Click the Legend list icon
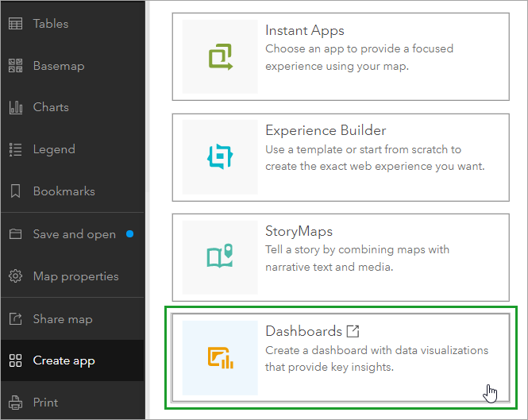This screenshot has height=420, width=528. [x=16, y=149]
